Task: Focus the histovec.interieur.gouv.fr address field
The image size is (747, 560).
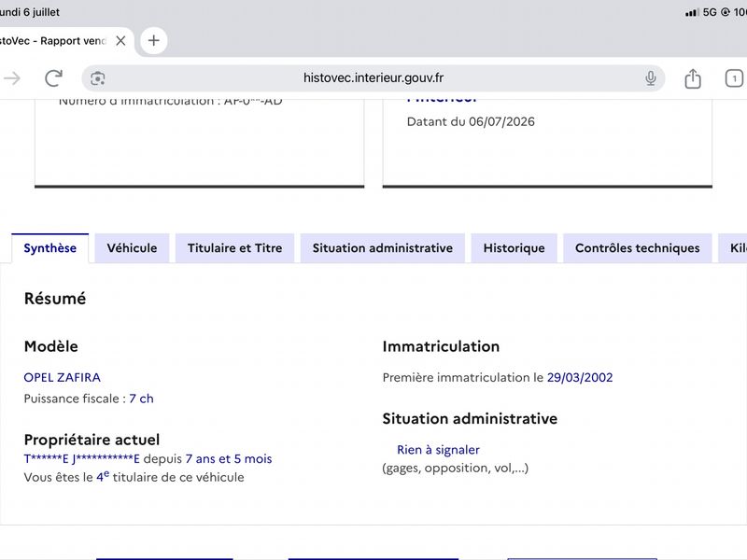Action: [373, 78]
